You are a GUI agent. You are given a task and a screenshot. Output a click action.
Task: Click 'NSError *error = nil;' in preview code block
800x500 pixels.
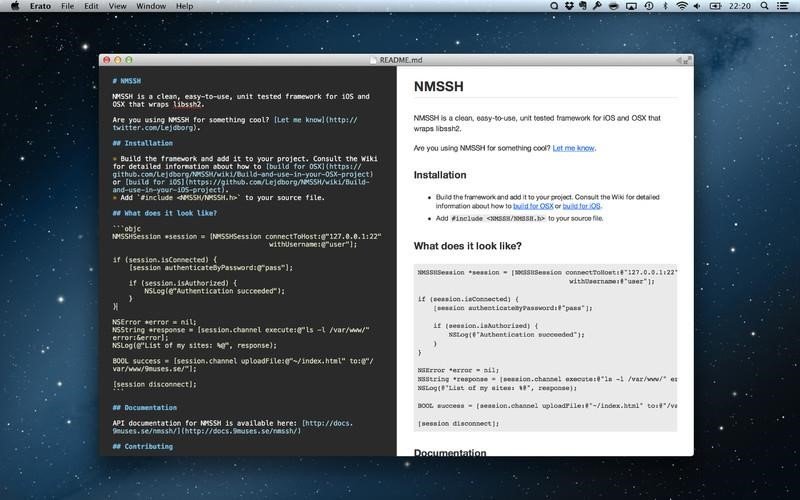[458, 370]
